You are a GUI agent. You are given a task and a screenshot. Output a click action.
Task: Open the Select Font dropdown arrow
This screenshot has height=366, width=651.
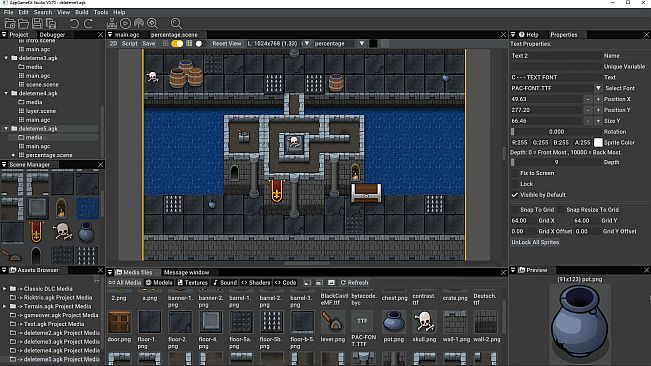[598, 88]
